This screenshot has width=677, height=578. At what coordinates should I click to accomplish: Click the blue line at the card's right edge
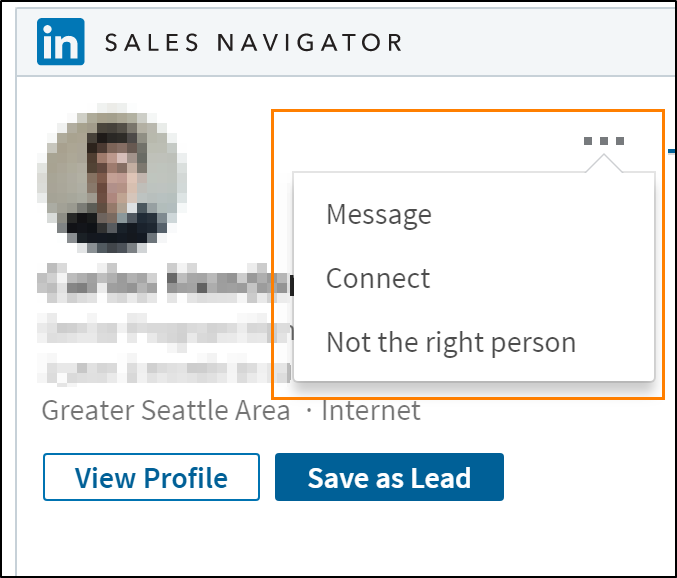671,151
